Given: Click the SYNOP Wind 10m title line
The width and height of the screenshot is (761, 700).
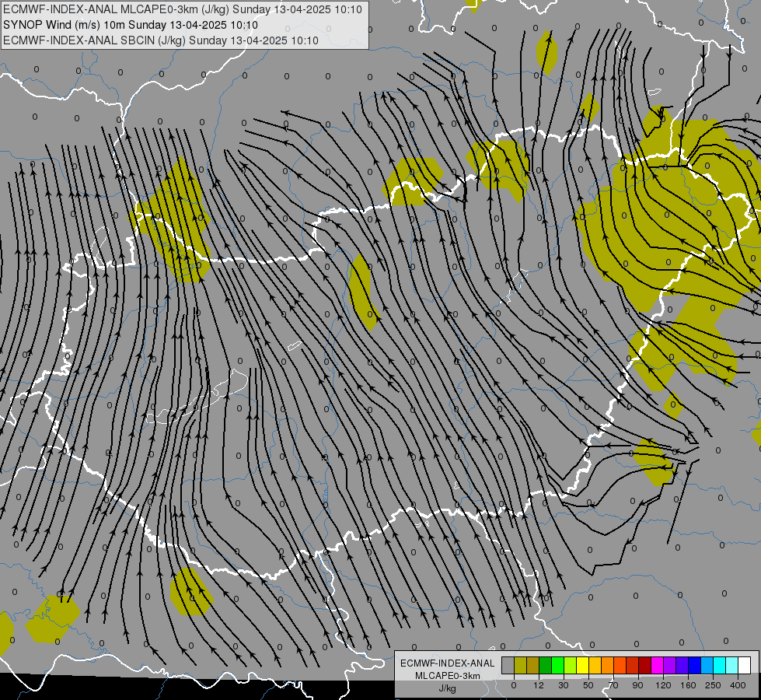Looking at the screenshot, I should 131,25.
